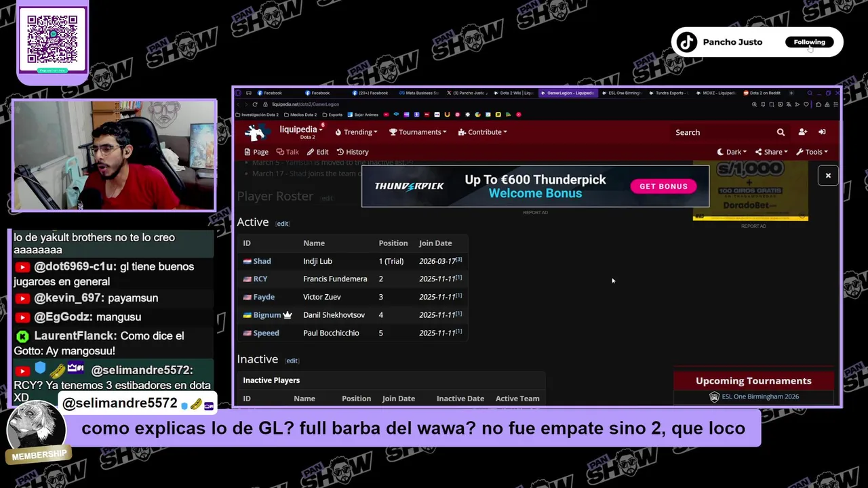Viewport: 868px width, 488px height.
Task: Click the QR code image
Action: tap(52, 39)
